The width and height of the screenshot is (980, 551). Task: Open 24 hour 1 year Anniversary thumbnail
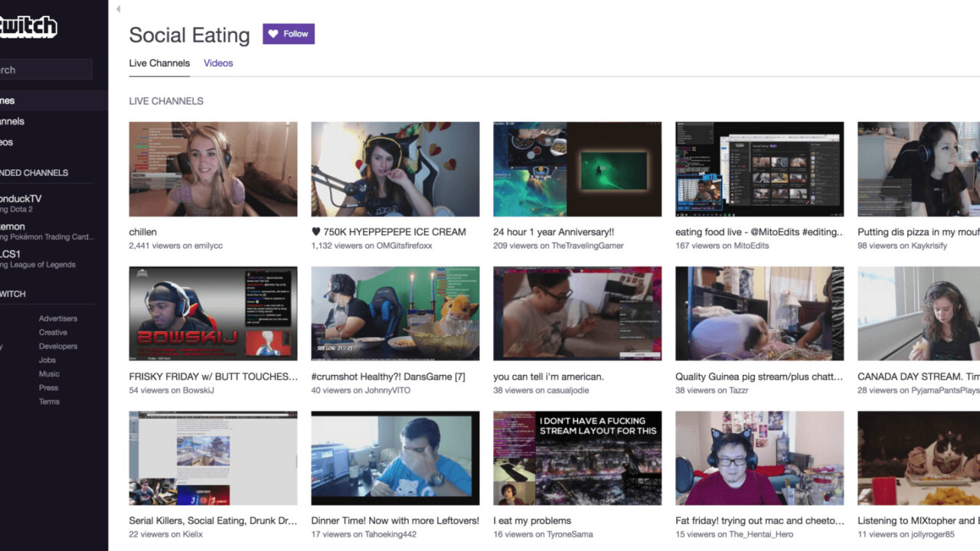click(x=577, y=169)
